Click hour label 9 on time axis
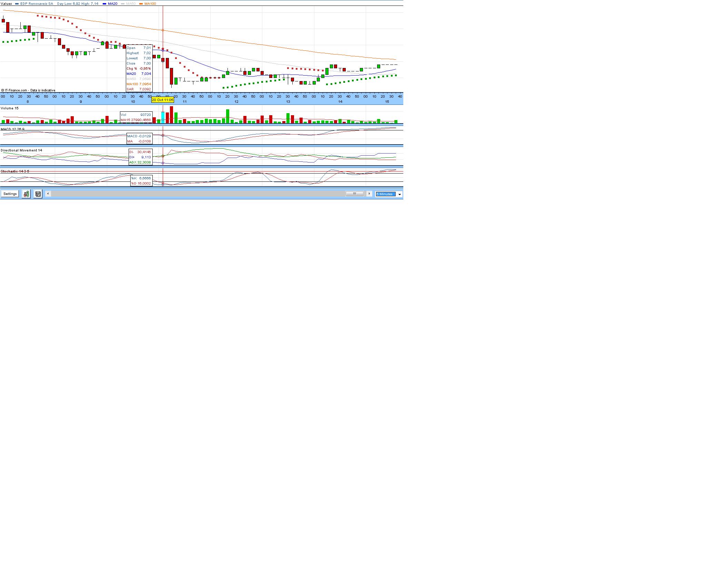This screenshot has width=728, height=583. 81,102
